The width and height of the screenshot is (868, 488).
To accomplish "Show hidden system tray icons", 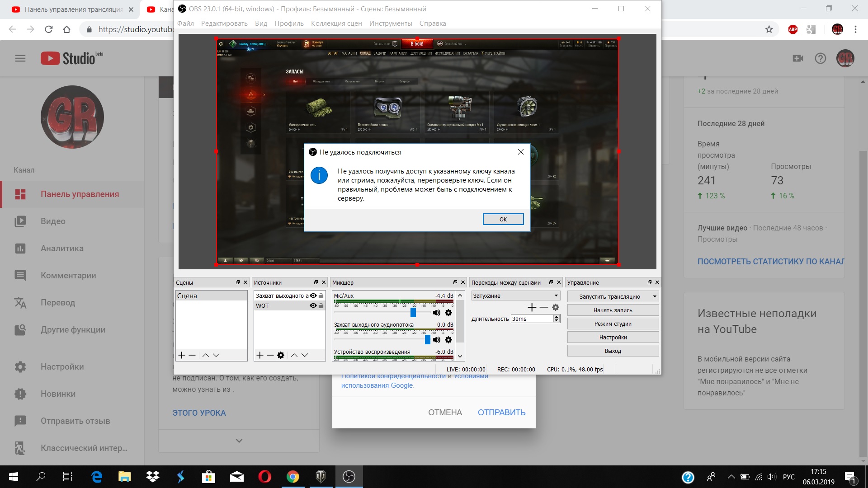I will click(x=731, y=477).
